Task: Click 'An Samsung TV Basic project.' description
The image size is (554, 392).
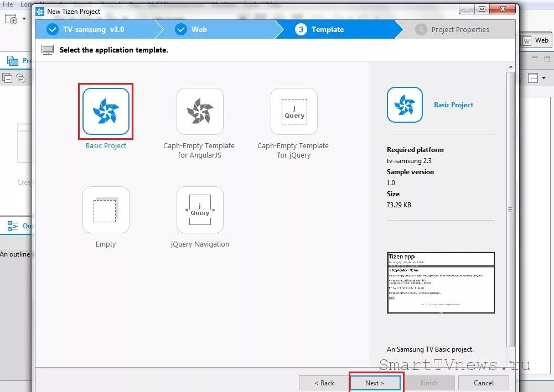Action: coord(431,349)
